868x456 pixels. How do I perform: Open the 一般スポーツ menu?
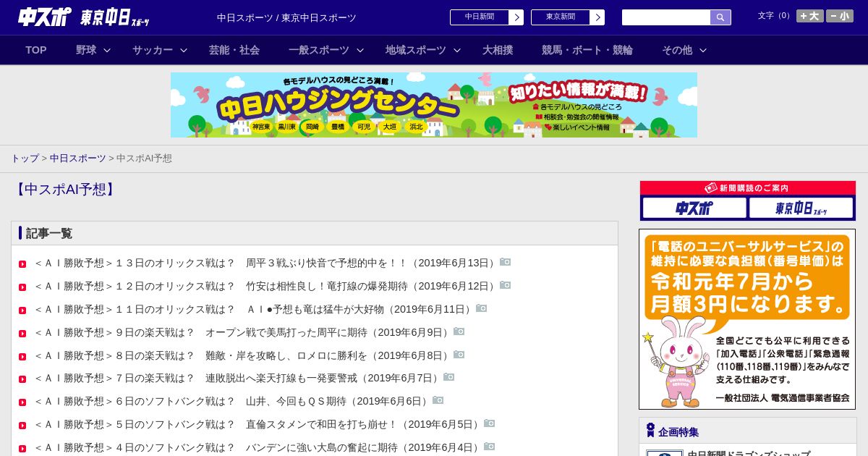(x=319, y=50)
